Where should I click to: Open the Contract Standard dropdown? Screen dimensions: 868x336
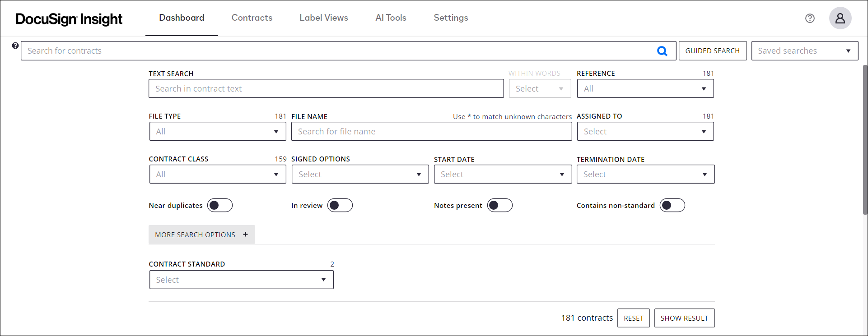click(x=242, y=280)
